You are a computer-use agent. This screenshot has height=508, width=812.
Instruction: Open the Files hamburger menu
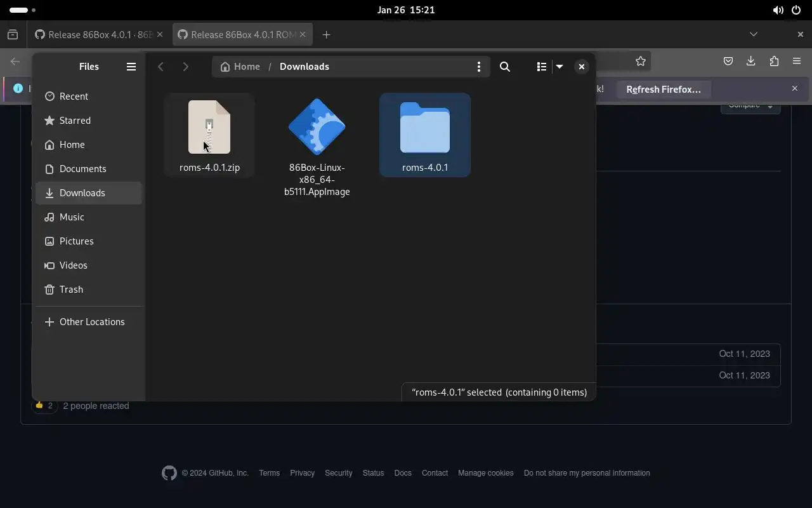click(x=131, y=67)
